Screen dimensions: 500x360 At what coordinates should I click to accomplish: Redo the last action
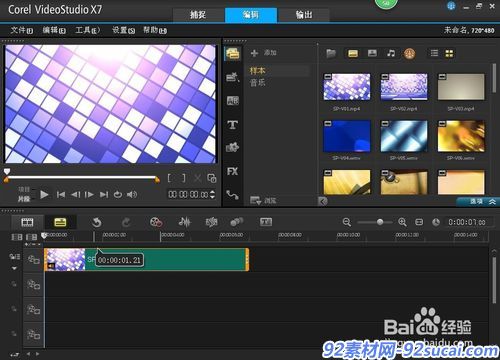(126, 222)
